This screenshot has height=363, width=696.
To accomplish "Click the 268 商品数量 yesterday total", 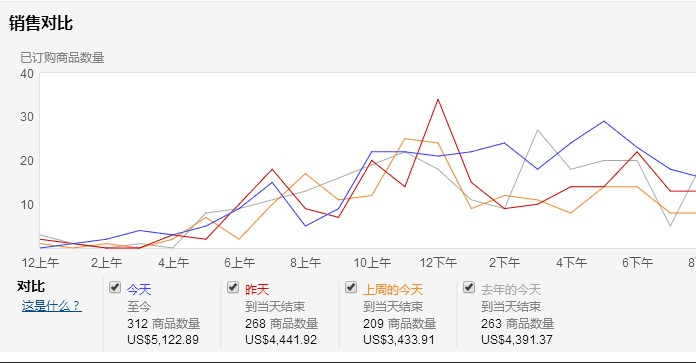I will click(x=281, y=324).
